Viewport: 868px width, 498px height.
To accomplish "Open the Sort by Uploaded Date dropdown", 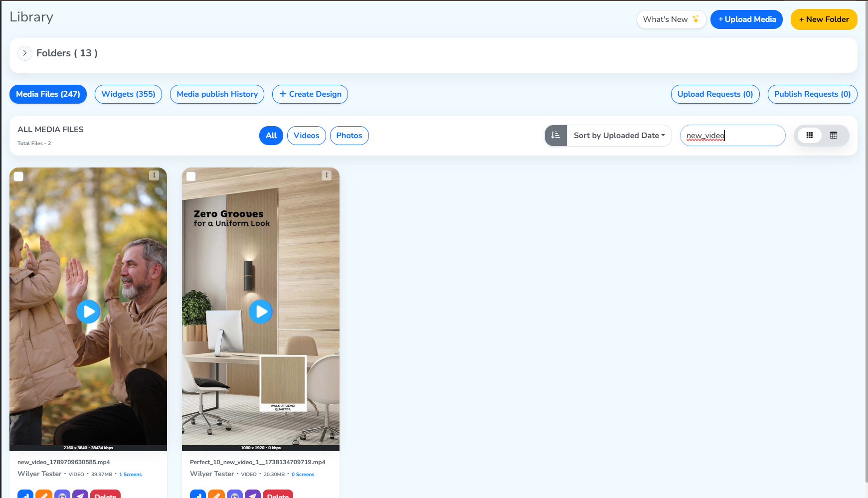I will coord(619,136).
